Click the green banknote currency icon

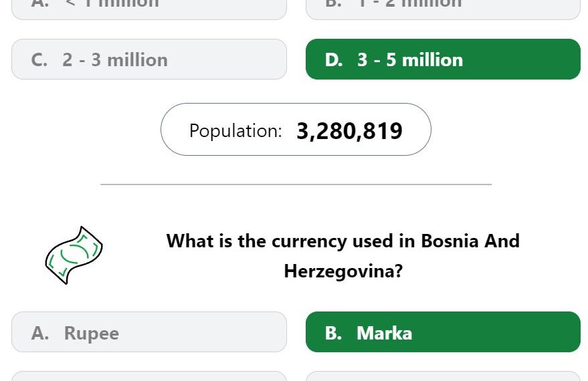pyautogui.click(x=74, y=255)
